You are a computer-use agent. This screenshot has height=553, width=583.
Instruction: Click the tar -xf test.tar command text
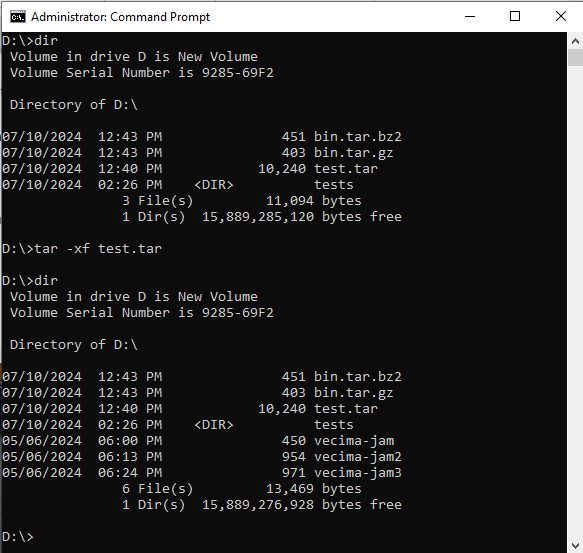click(x=98, y=248)
